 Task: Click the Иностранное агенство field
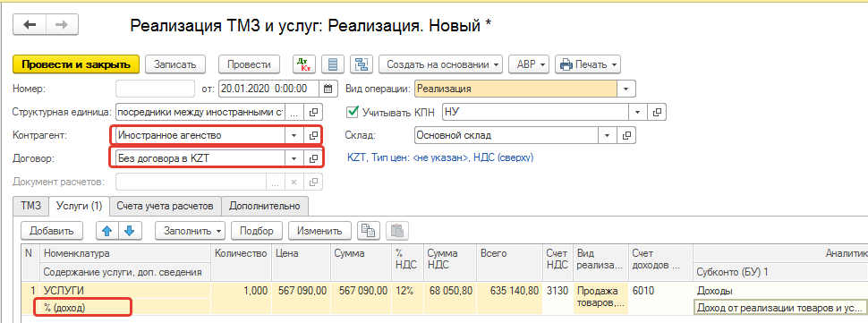point(200,135)
